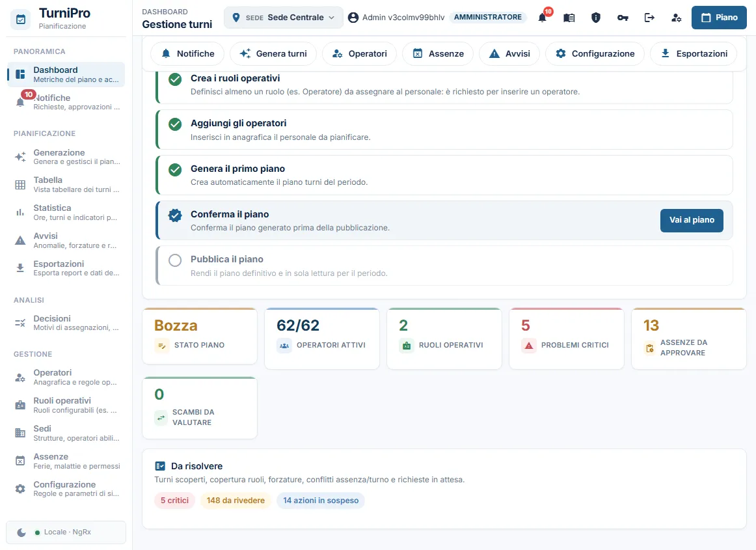Screen dimensions: 756x550
Task: Click the AMMINISTRATORE role badge
Action: (487, 18)
